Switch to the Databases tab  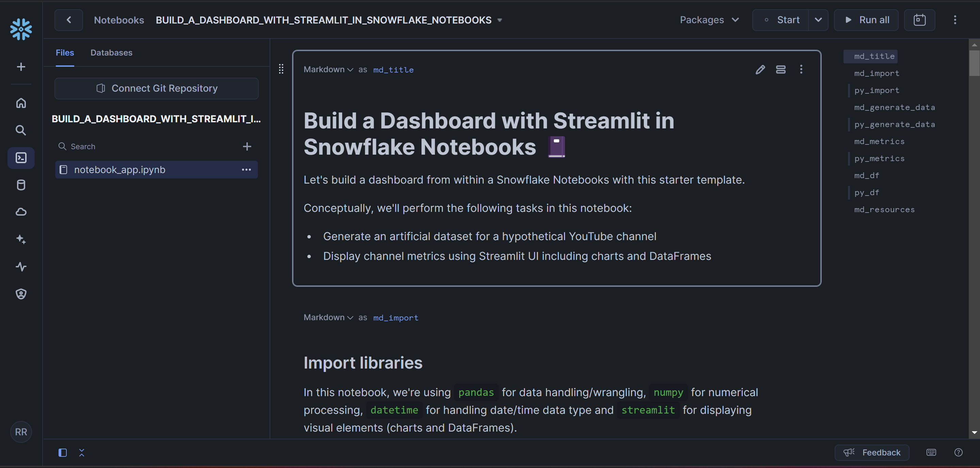(111, 52)
